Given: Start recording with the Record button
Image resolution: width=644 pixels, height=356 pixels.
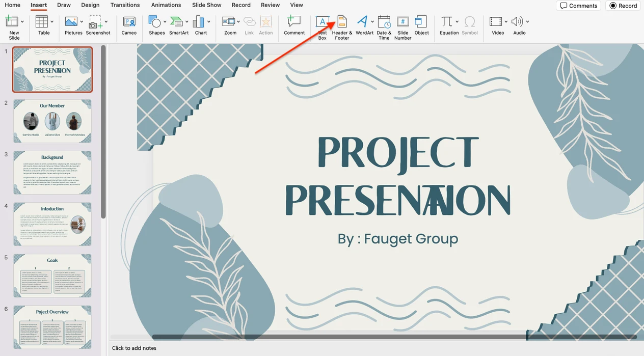Looking at the screenshot, I should pos(622,6).
